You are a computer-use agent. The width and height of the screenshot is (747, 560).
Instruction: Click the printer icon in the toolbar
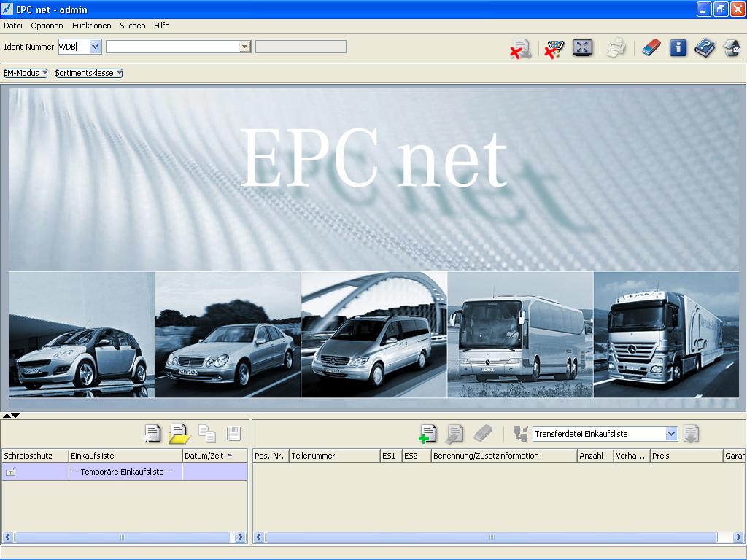[x=616, y=48]
